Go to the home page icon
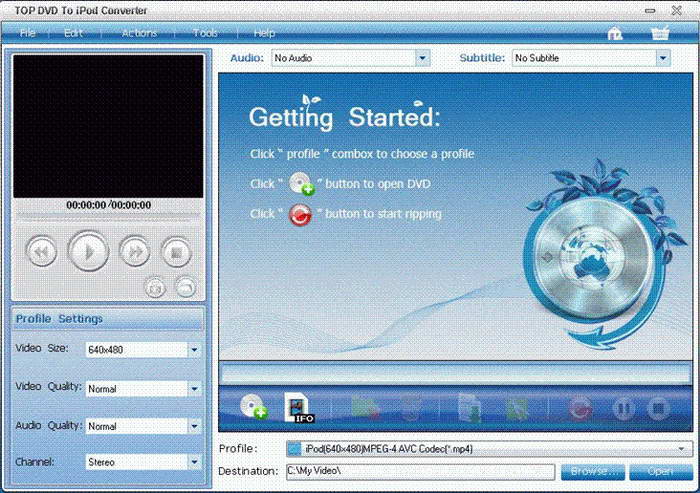 [615, 33]
